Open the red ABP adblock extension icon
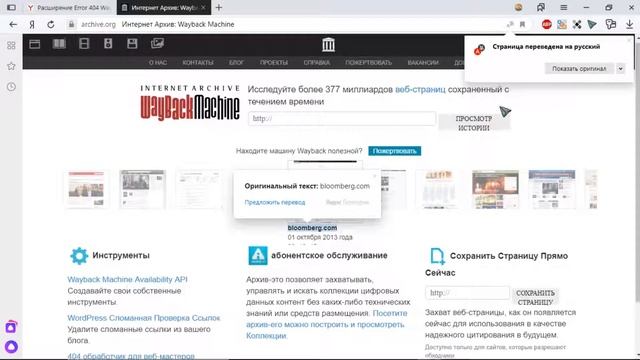Viewport: 640px width, 360px height. click(547, 24)
